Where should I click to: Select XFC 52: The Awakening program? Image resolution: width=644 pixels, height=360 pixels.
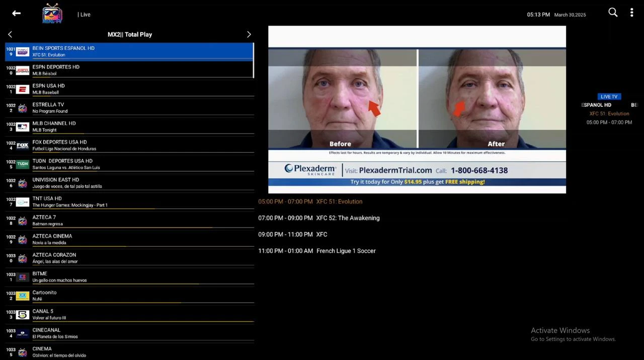[x=319, y=218]
